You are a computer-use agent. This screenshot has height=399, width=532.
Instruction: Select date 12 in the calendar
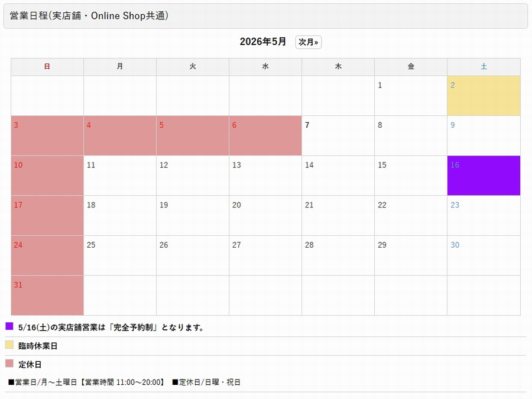[x=193, y=176]
